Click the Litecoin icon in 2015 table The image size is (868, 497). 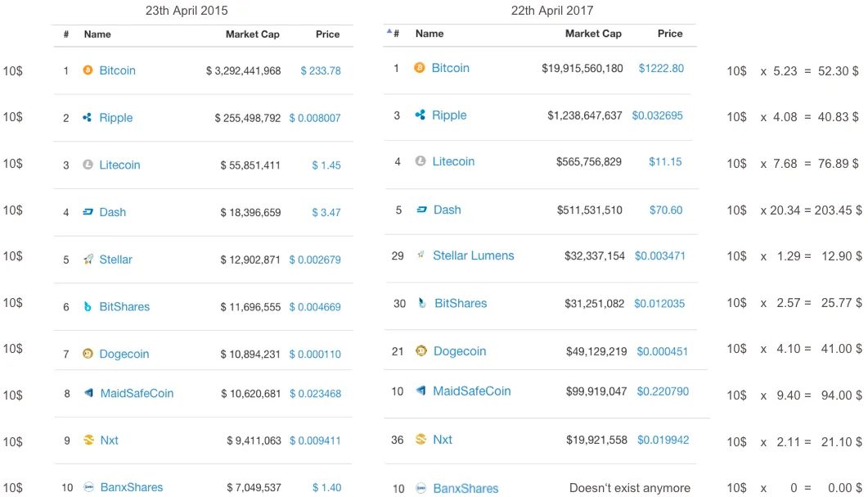click(88, 164)
